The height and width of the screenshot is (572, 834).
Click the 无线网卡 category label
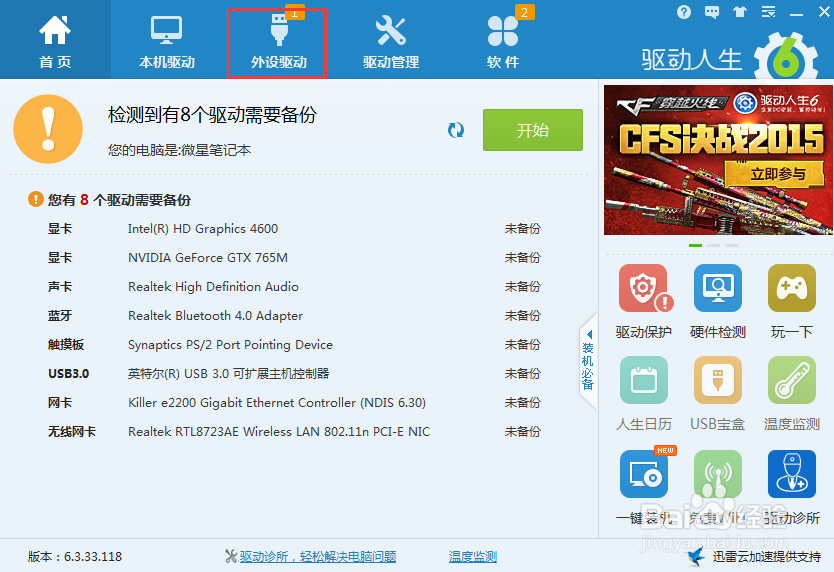pyautogui.click(x=72, y=432)
